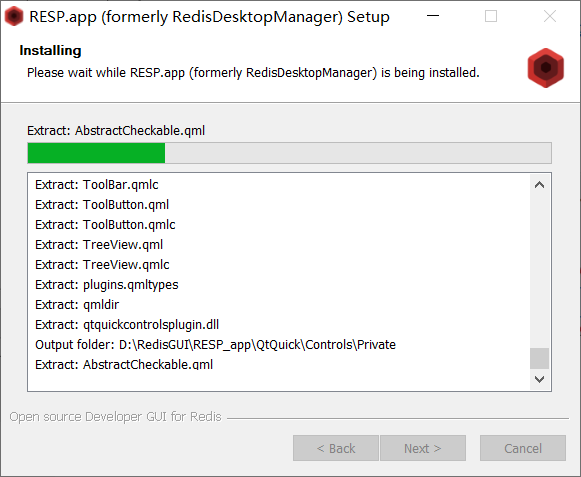The image size is (581, 477).
Task: Click the red hexagon logo in header
Action: 546,68
